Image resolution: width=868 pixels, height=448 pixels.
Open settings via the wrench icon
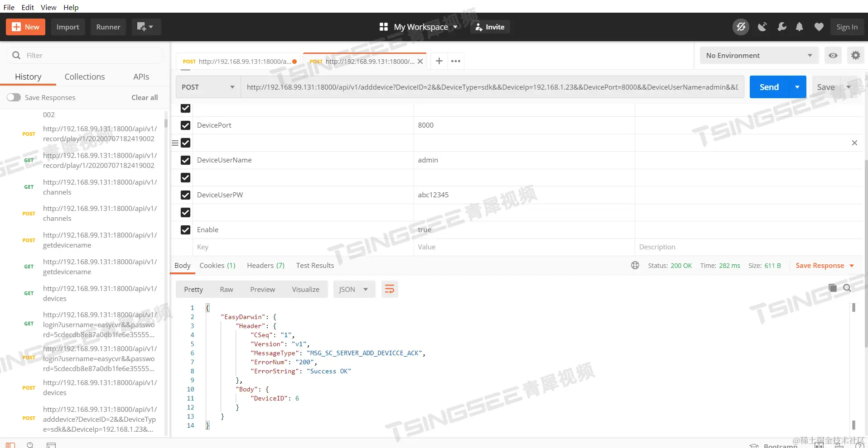(x=782, y=27)
